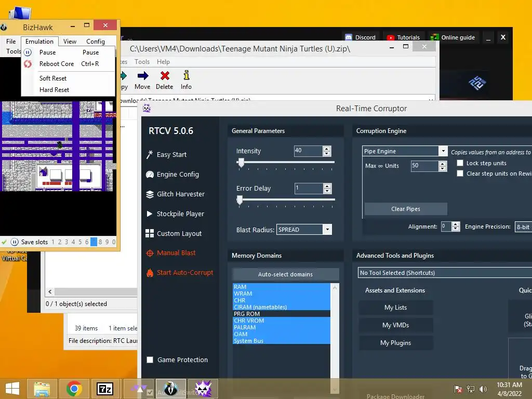Click the Intensity value field
This screenshot has width=532, height=399.
[308, 151]
